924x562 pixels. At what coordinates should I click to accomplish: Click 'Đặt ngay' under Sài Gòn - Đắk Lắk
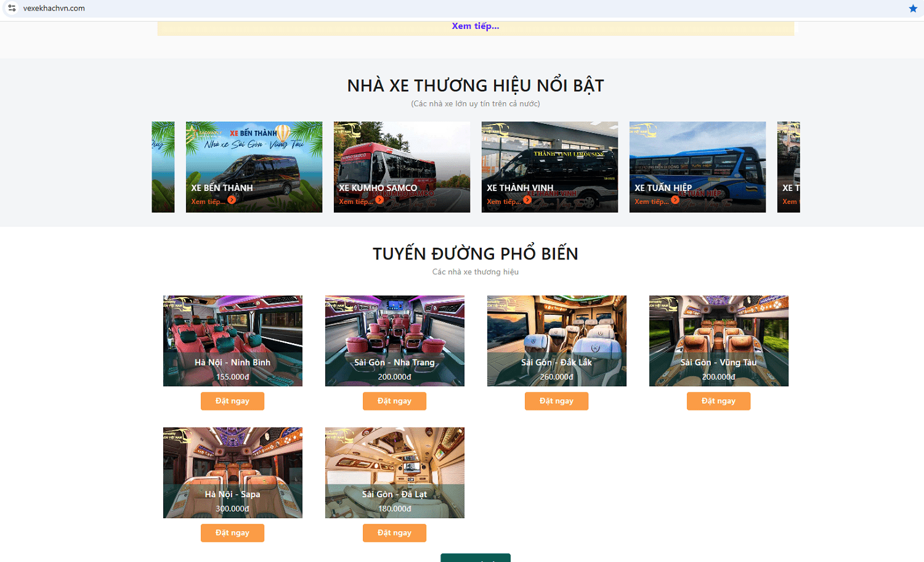[x=556, y=401]
